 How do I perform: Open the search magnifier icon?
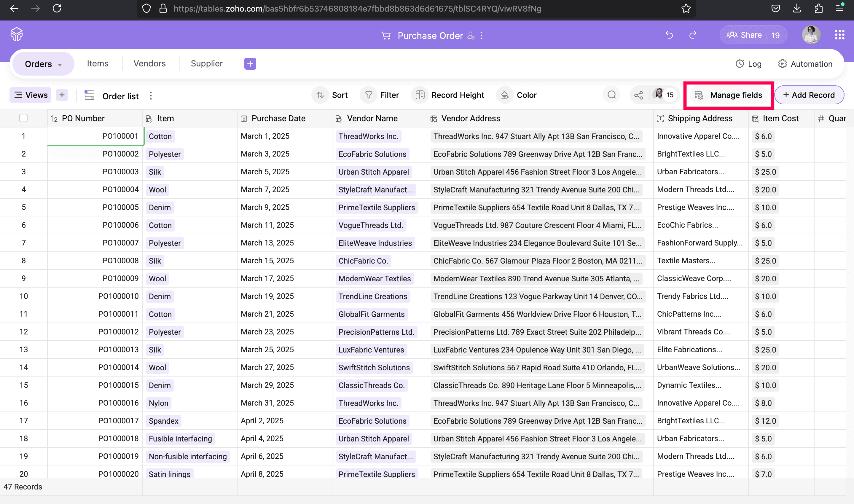click(611, 95)
